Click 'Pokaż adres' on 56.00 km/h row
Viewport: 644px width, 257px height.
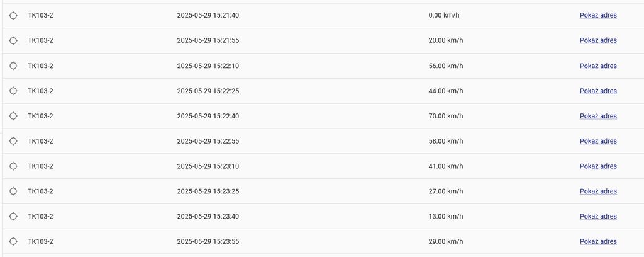tap(598, 66)
